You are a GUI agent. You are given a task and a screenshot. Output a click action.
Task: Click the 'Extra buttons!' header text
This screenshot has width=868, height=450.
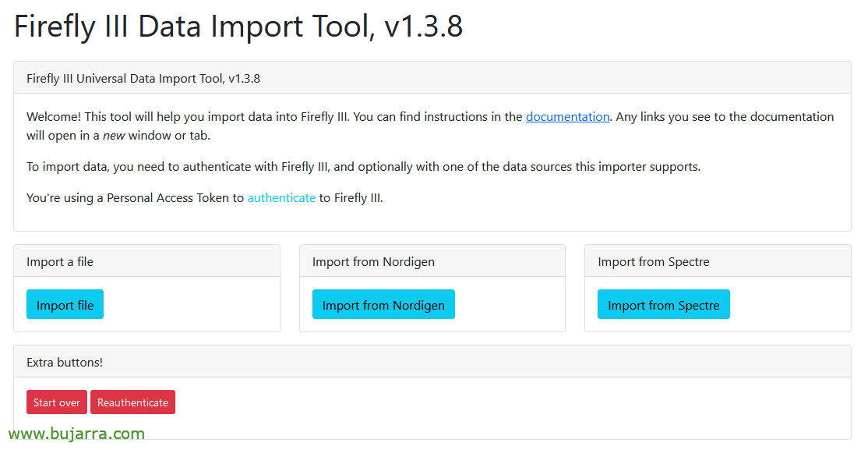click(x=64, y=363)
